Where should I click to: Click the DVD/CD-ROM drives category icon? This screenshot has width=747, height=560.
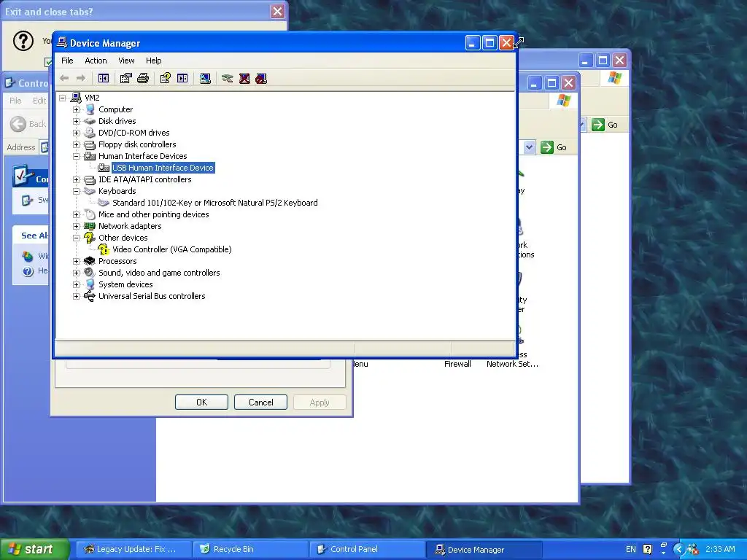tap(90, 133)
